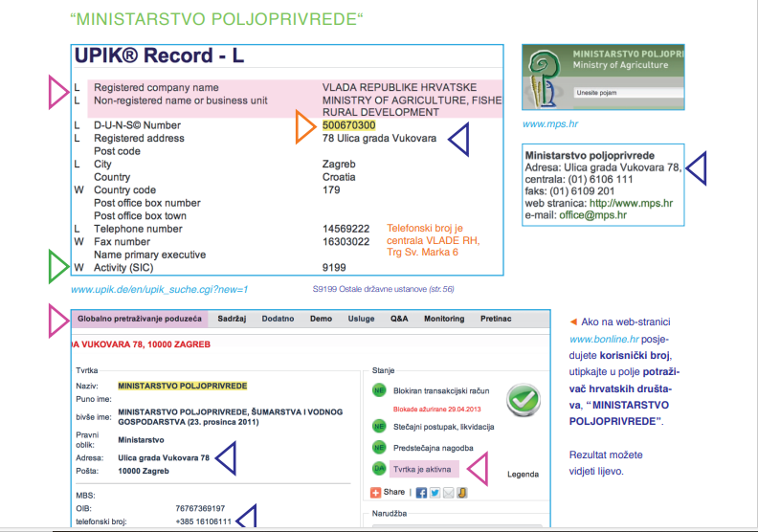
Task: Go to the Q&A tab
Action: pyautogui.click(x=399, y=319)
